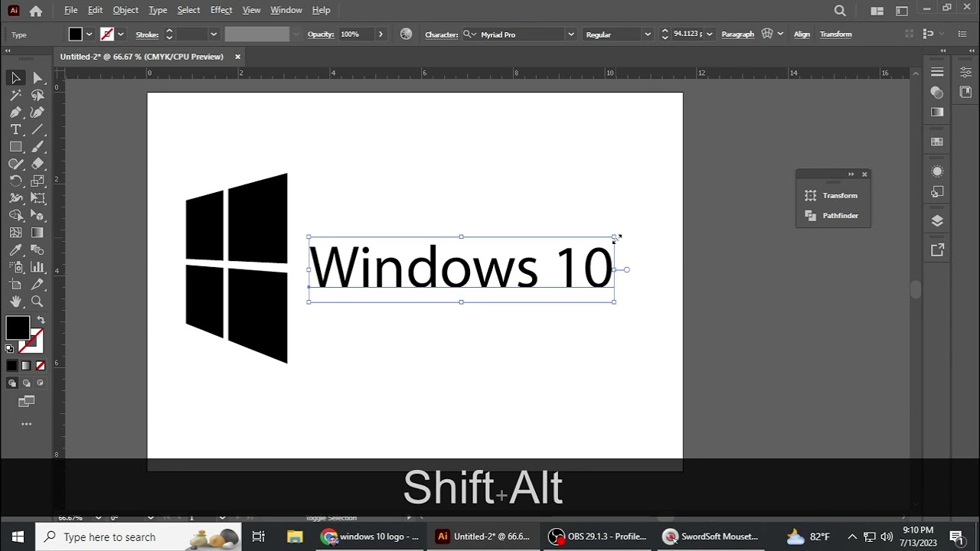Select the Selection tool arrow
This screenshot has width=980, height=551.
[x=15, y=78]
